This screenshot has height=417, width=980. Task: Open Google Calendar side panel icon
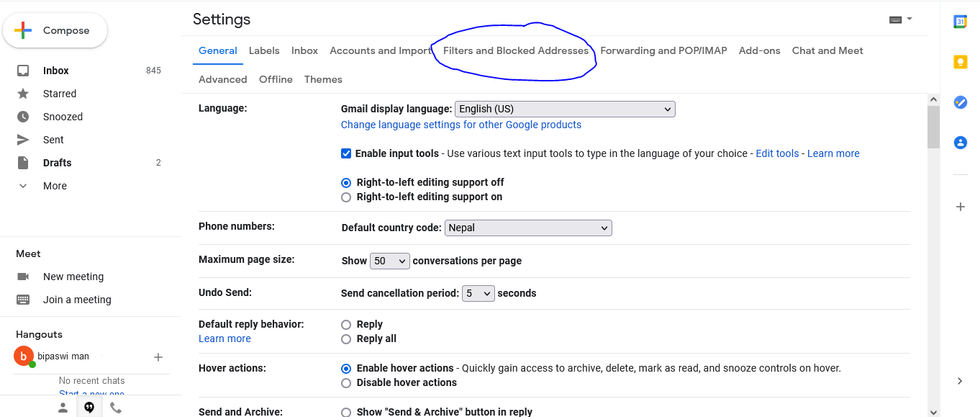(x=960, y=22)
